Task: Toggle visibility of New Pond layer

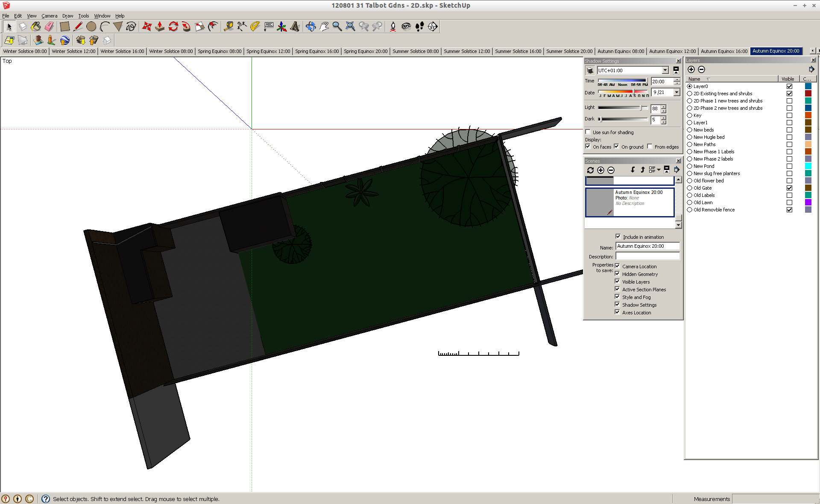Action: point(789,166)
